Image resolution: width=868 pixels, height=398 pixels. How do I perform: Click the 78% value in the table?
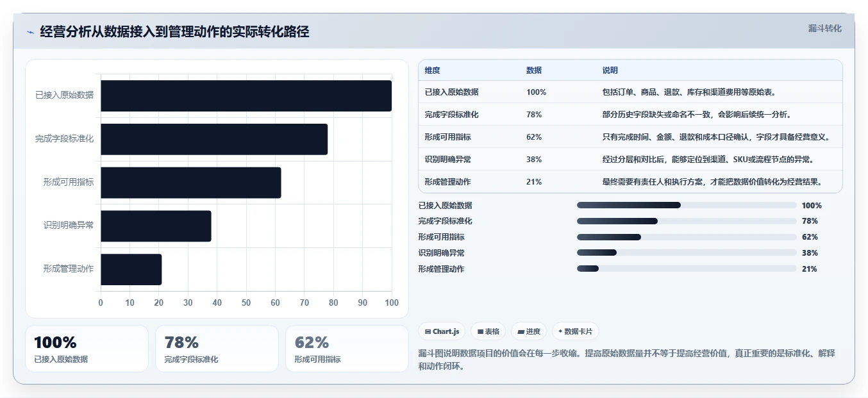(x=534, y=115)
